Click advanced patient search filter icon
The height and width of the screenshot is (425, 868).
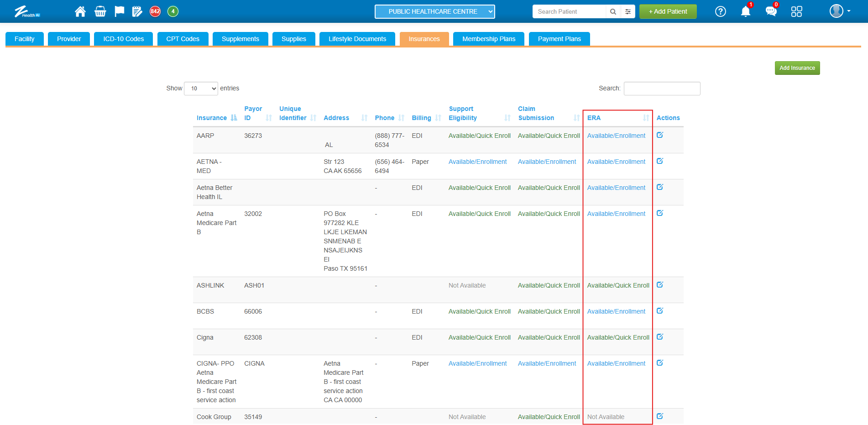click(628, 12)
